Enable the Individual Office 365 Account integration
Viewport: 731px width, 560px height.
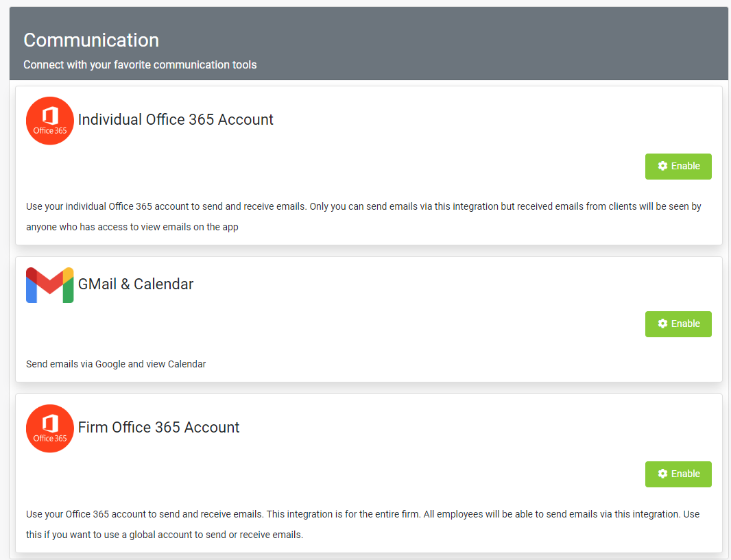click(x=678, y=167)
